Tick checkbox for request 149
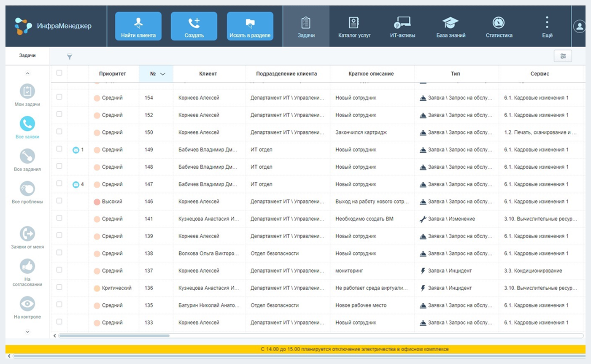The image size is (591, 364). (59, 149)
